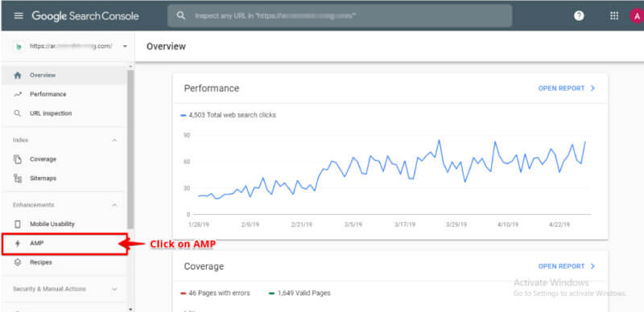Open Mobile Usability report
Screen dimensions: 644x312
(64, 224)
